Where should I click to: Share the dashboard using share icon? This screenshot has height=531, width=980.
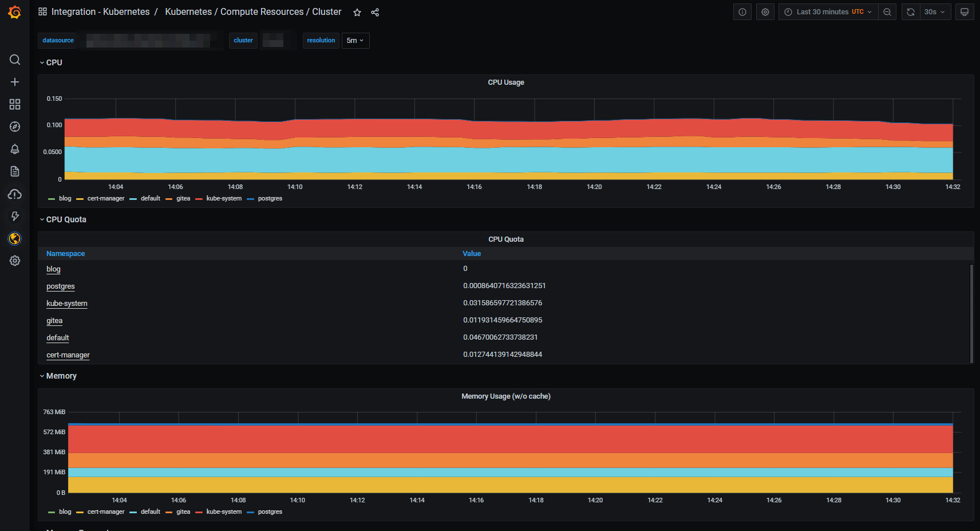click(375, 12)
